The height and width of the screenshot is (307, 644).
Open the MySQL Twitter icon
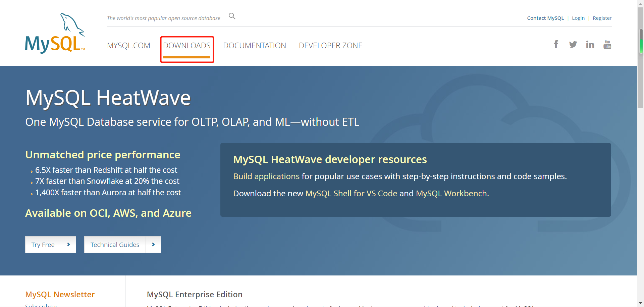click(573, 44)
